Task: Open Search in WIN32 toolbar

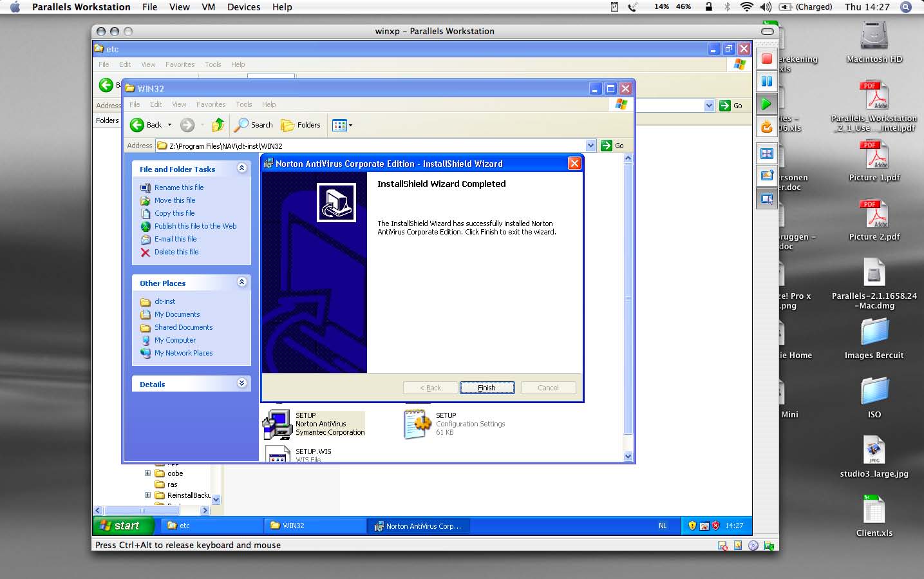Action: pos(253,125)
